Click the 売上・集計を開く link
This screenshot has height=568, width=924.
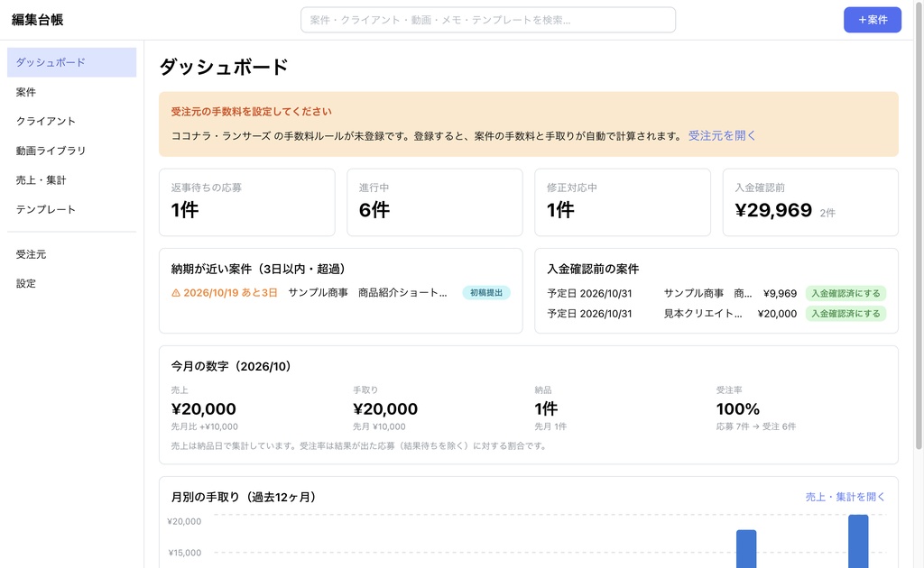845,497
